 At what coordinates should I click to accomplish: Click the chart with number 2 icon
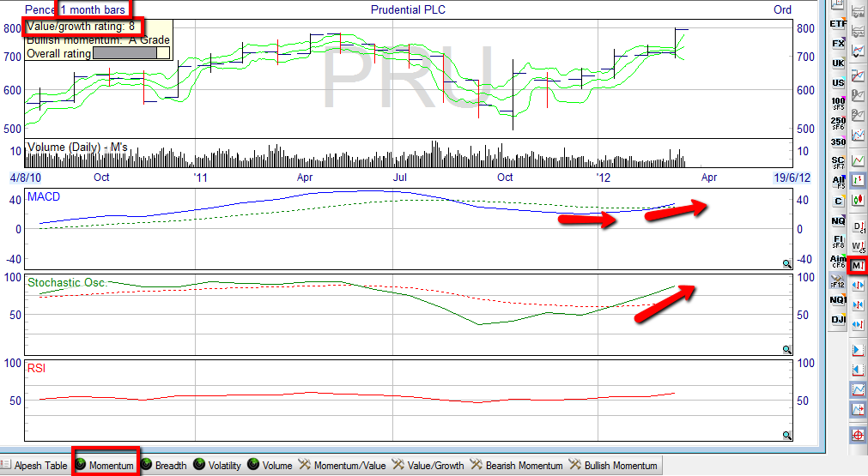(858, 115)
